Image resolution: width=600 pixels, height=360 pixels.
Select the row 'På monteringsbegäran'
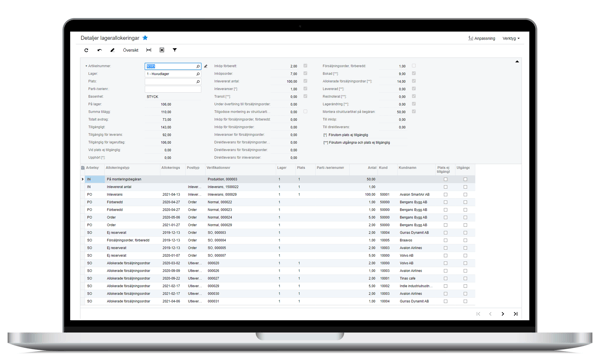(279, 179)
